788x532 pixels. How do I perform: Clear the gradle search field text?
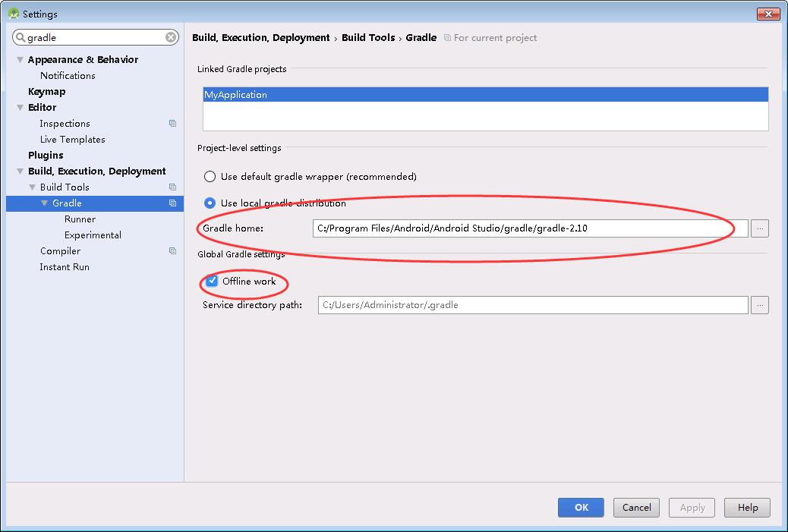click(172, 37)
